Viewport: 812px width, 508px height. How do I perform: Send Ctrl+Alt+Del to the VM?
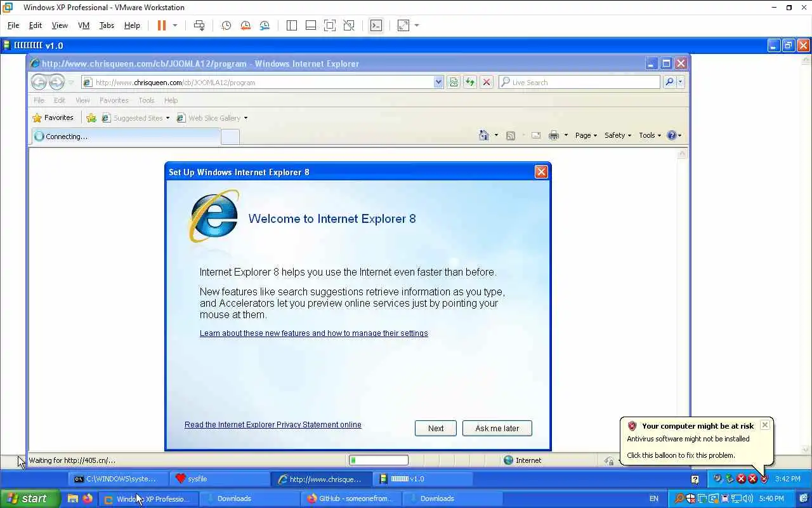pos(199,25)
